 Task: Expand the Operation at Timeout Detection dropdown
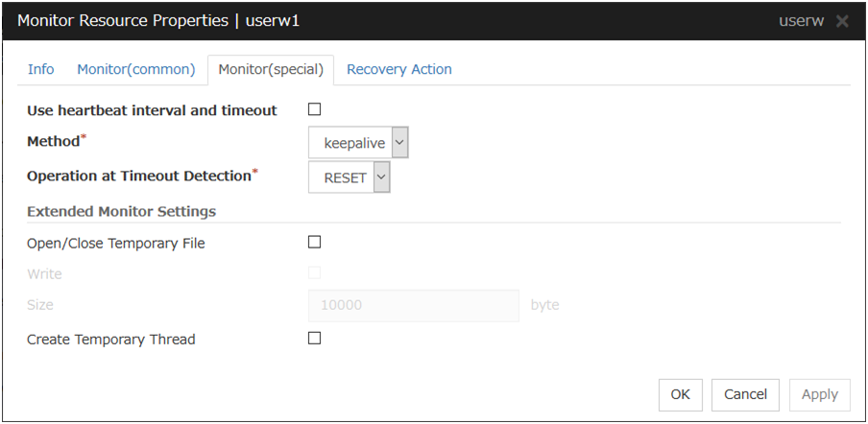[350, 177]
